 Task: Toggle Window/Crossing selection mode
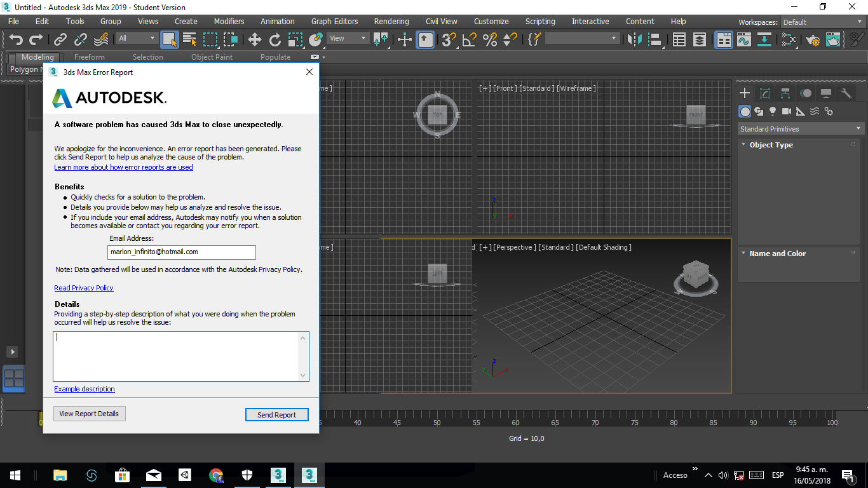click(x=231, y=40)
